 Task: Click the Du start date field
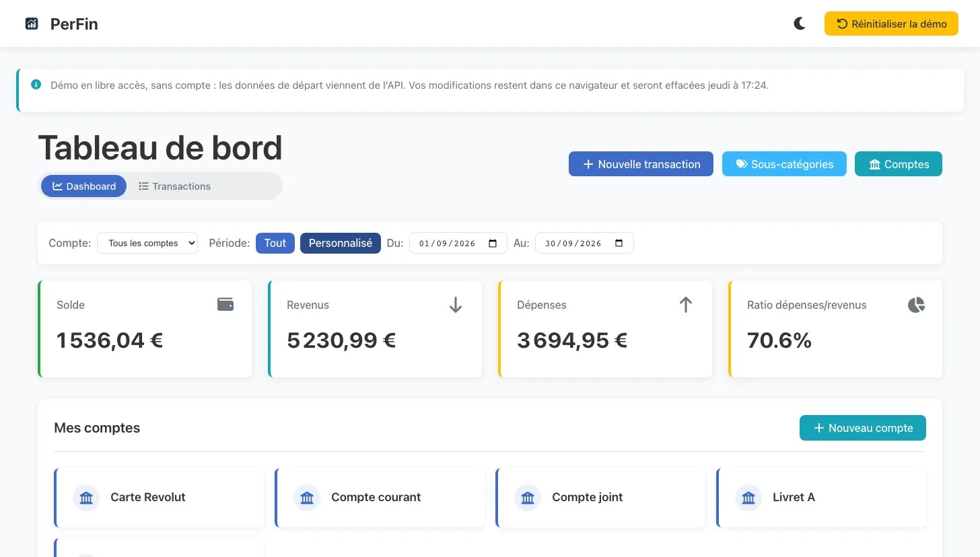458,243
